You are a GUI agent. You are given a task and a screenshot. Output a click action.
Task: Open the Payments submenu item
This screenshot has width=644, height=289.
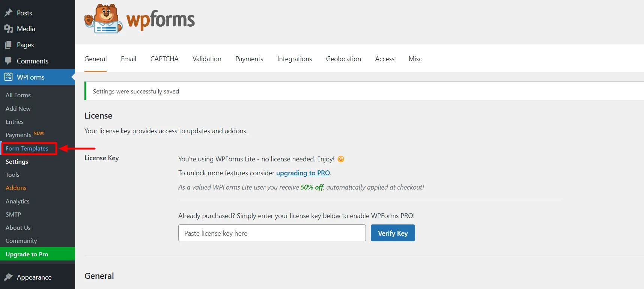pyautogui.click(x=18, y=135)
